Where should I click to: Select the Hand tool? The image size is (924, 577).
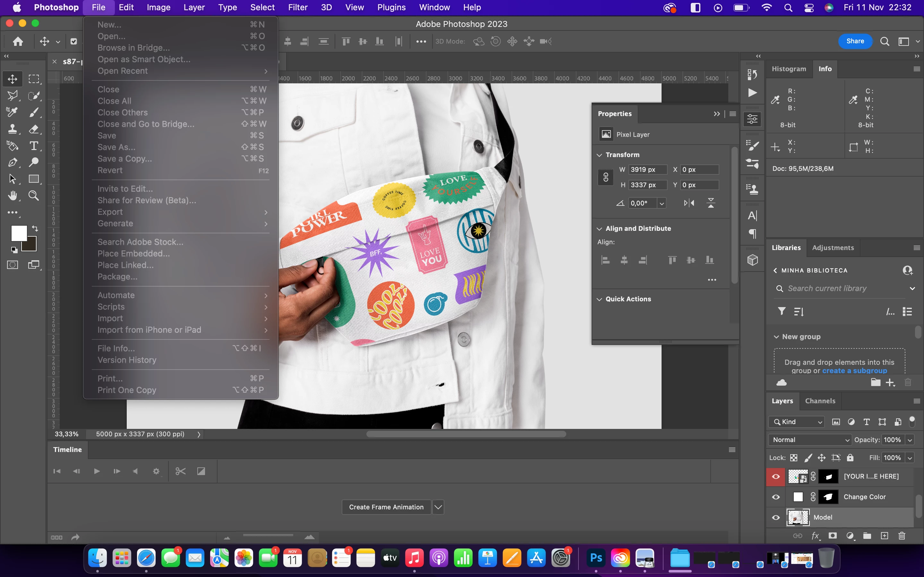(x=13, y=196)
